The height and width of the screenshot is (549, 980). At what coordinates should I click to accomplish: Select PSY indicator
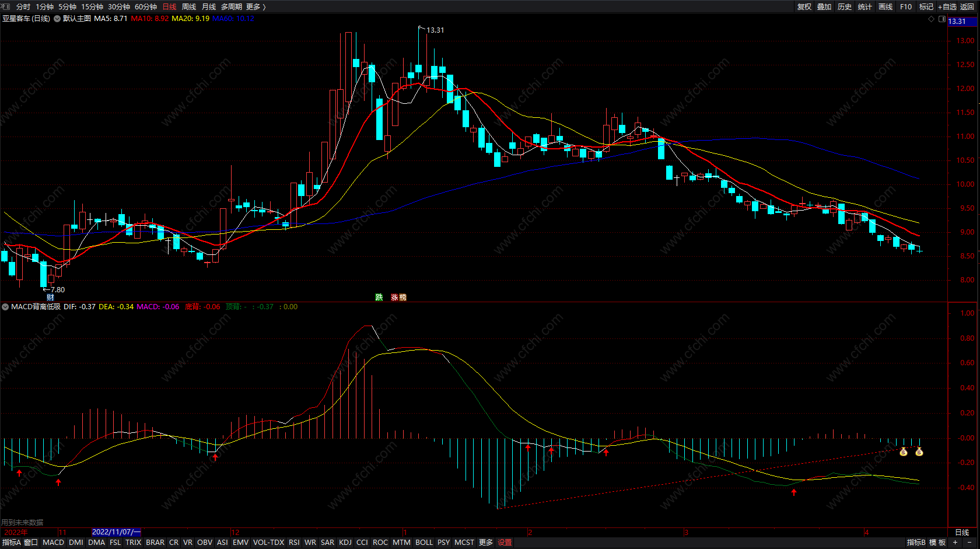pyautogui.click(x=444, y=543)
